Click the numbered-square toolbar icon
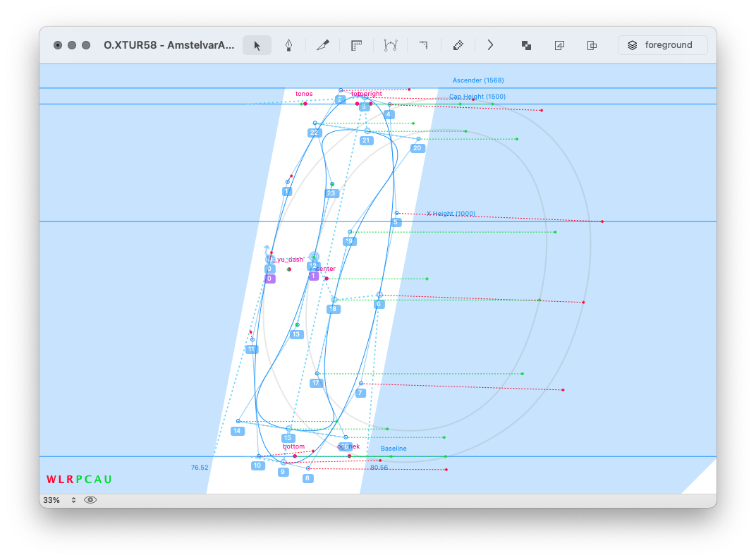This screenshot has height=560, width=756. (559, 45)
